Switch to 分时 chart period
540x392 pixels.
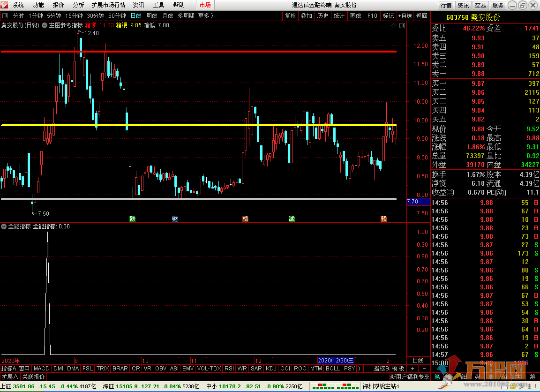18,16
